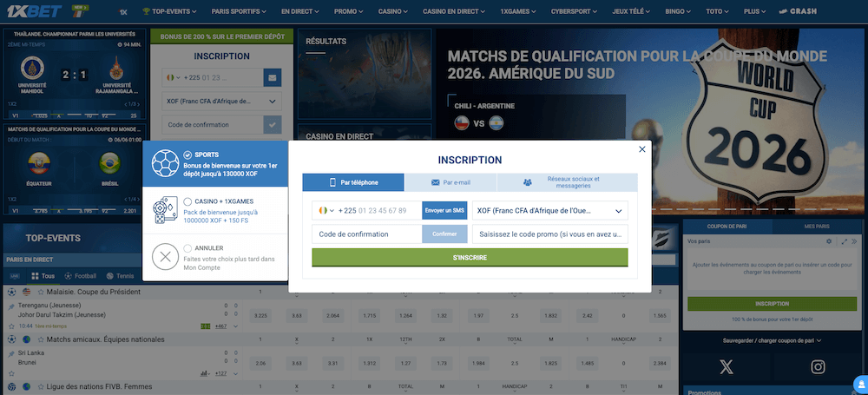Open the Casino en Direct thumbnail tile
This screenshot has width=868, height=395.
click(x=365, y=132)
